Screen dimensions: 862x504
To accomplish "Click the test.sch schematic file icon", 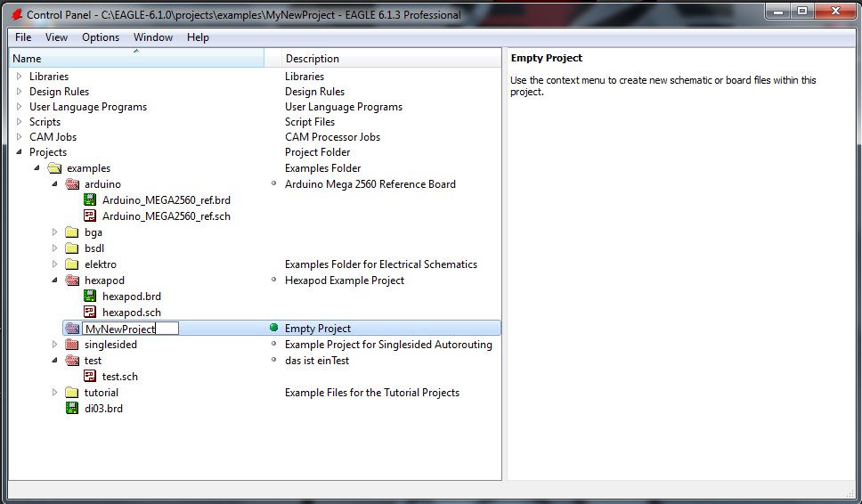I will pos(90,377).
